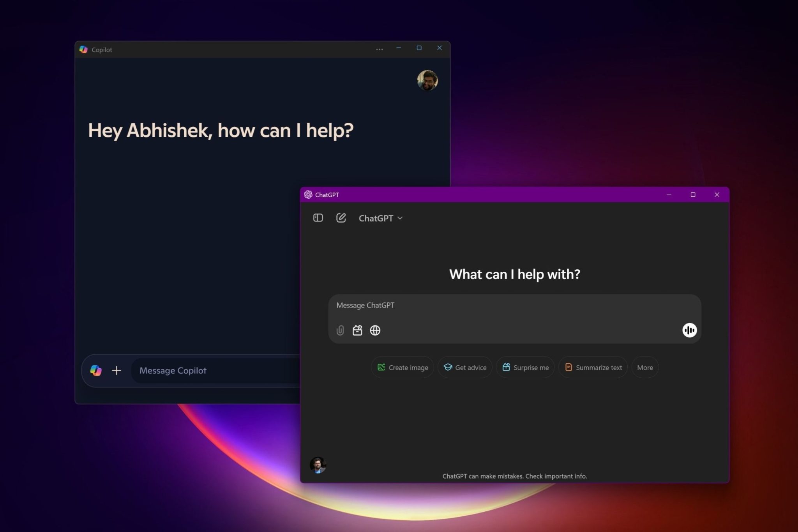Open the Copilot ellipsis menu
Image resolution: width=798 pixels, height=532 pixels.
tap(379, 49)
